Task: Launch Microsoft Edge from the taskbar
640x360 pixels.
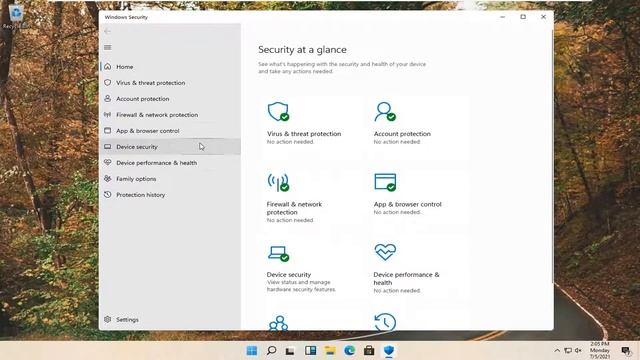Action: [349, 351]
